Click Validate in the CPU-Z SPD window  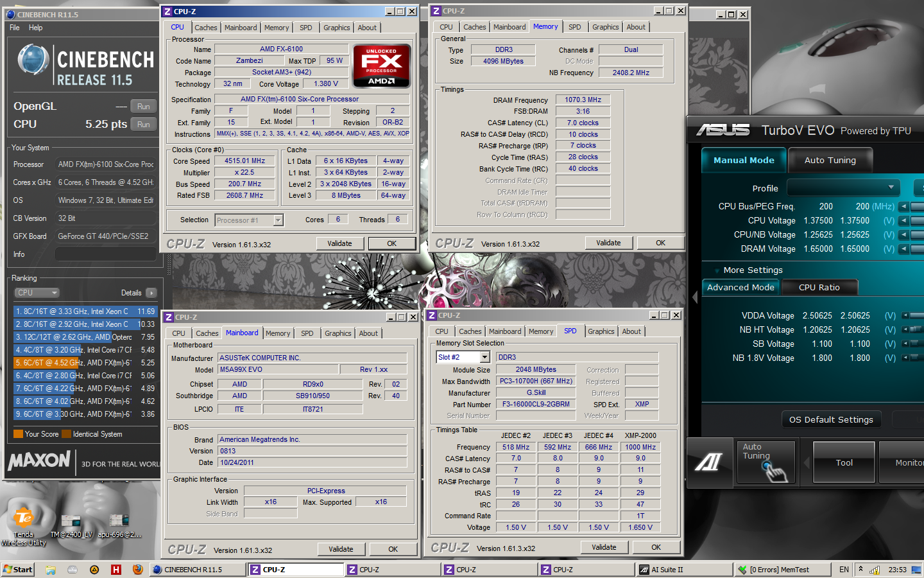604,547
